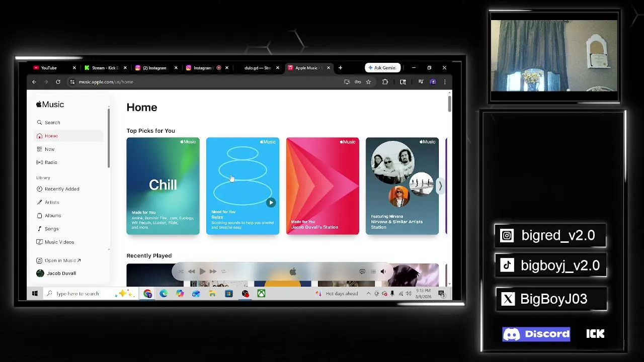Open Jacob Duvall's Station card
The height and width of the screenshot is (362, 644).
pos(323,186)
